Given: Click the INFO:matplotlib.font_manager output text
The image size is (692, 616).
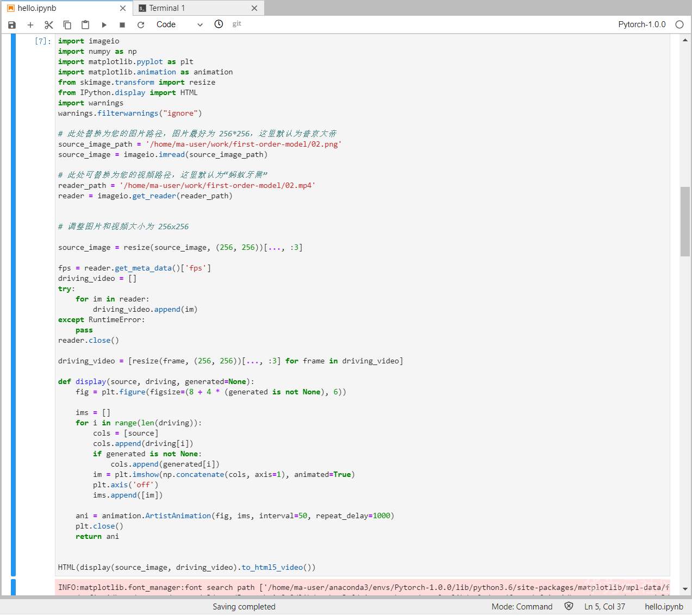Looking at the screenshot, I should [x=363, y=587].
